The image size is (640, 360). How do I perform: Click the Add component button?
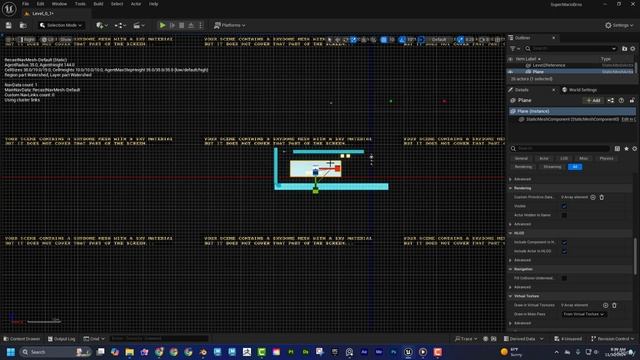[x=593, y=100]
